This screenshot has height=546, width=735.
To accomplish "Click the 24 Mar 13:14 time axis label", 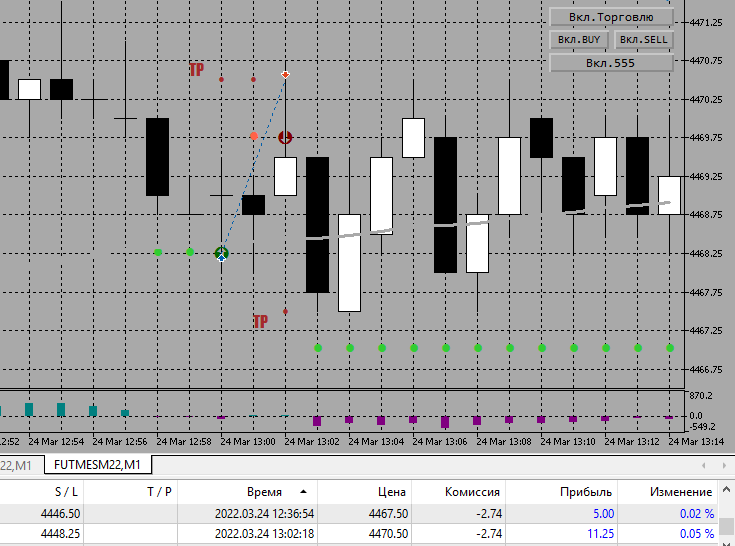I will 696,441.
